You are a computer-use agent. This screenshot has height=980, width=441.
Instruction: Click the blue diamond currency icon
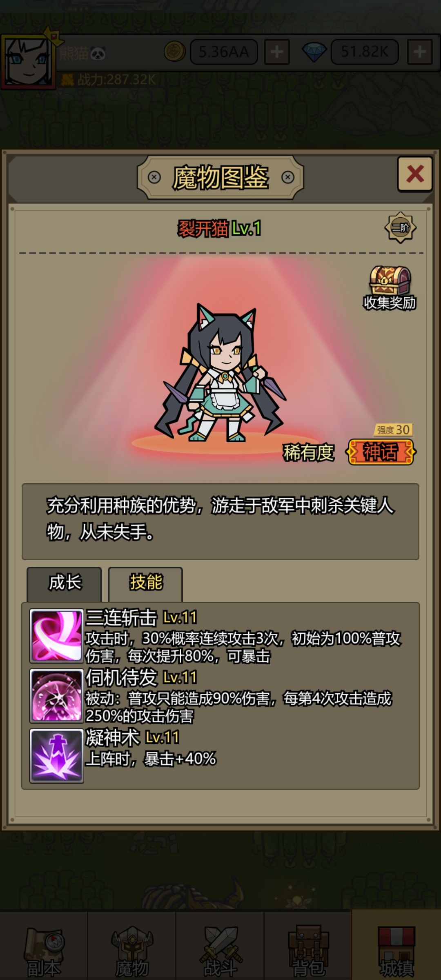click(x=314, y=52)
